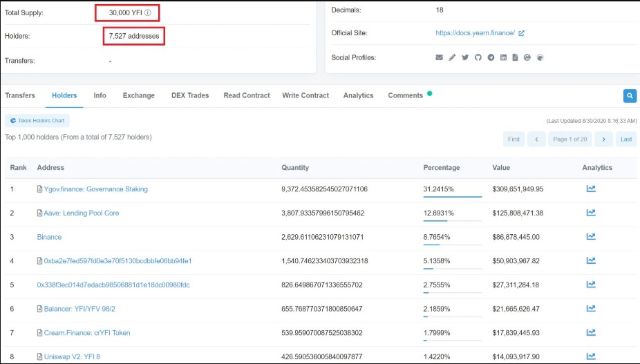This screenshot has height=364, width=640.
Task: Click the Quantity column header
Action: tap(295, 167)
